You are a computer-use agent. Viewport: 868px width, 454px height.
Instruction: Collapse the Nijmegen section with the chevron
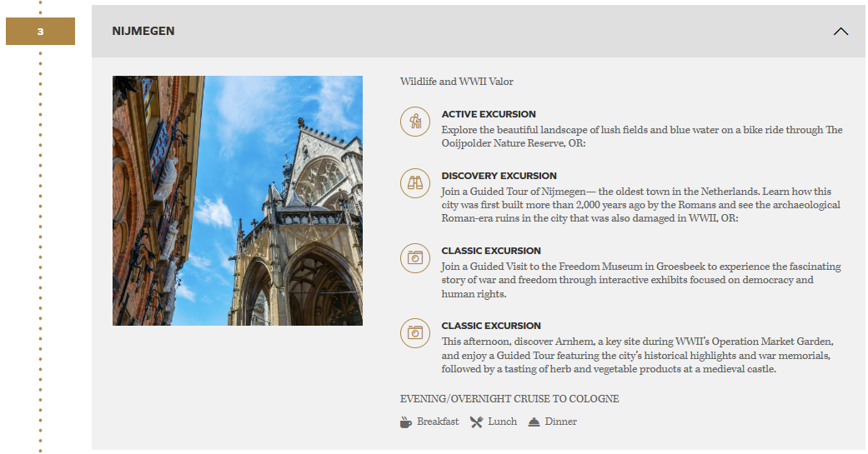tap(840, 32)
